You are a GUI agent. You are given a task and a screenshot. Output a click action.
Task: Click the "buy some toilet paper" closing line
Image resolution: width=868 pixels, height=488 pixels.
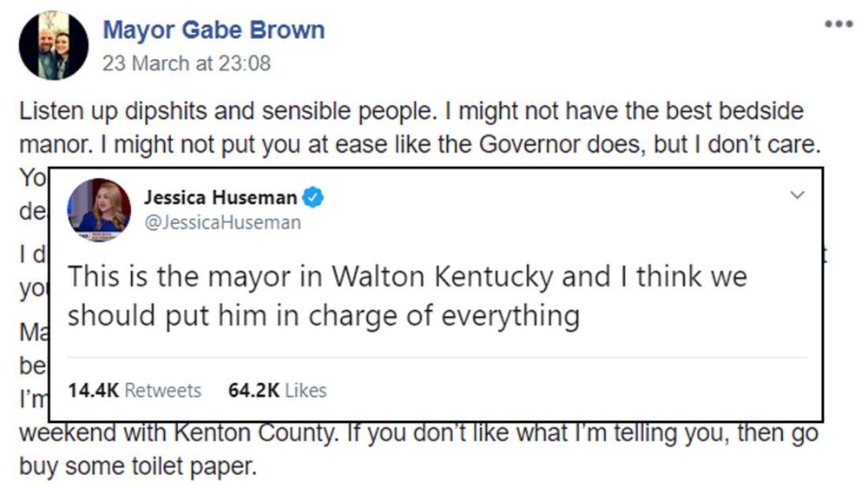pos(138,467)
